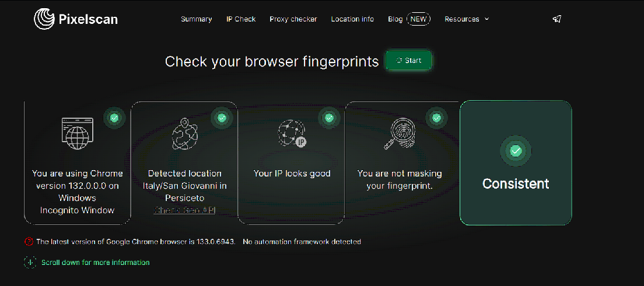The height and width of the screenshot is (286, 644).
Task: Open the IP Check nav item
Action: coord(241,19)
